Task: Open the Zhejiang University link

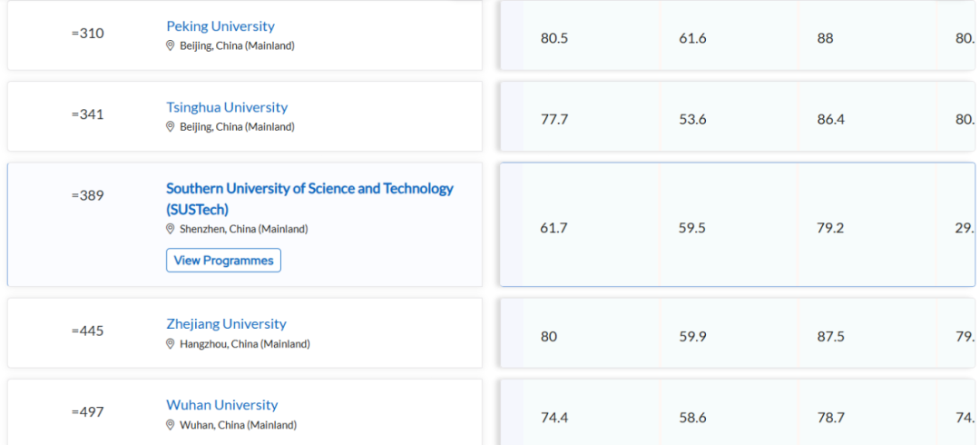Action: [226, 323]
